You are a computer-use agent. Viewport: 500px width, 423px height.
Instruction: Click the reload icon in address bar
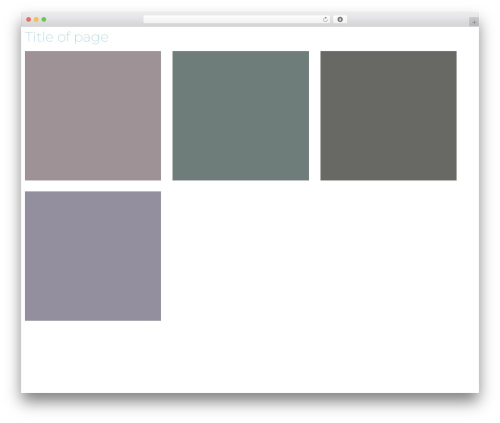(325, 19)
